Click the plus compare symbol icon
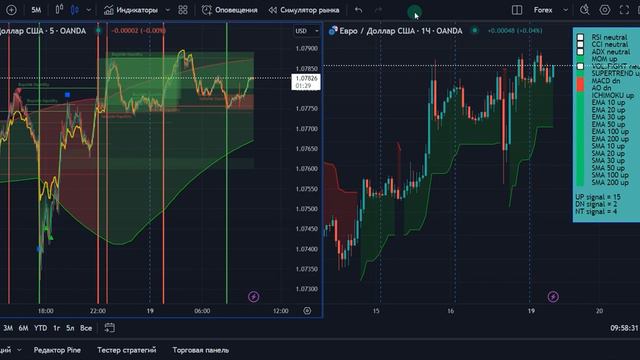The width and height of the screenshot is (640, 360). 11,10
